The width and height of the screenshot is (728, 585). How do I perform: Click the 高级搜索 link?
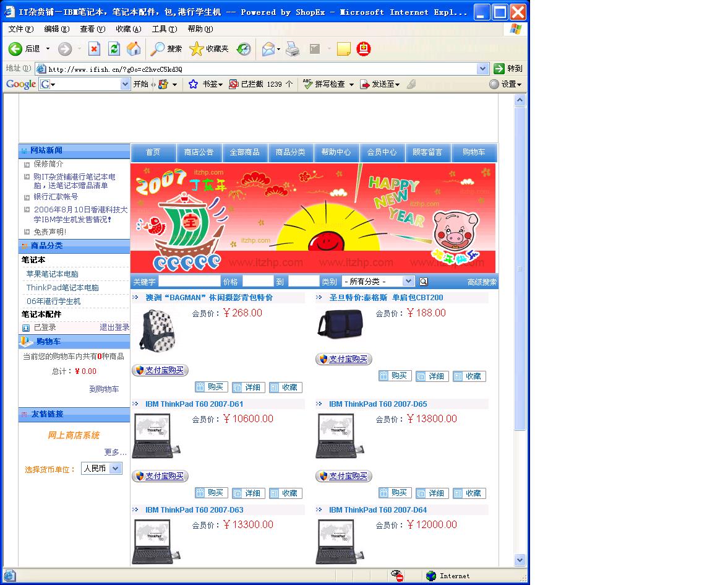tap(482, 282)
